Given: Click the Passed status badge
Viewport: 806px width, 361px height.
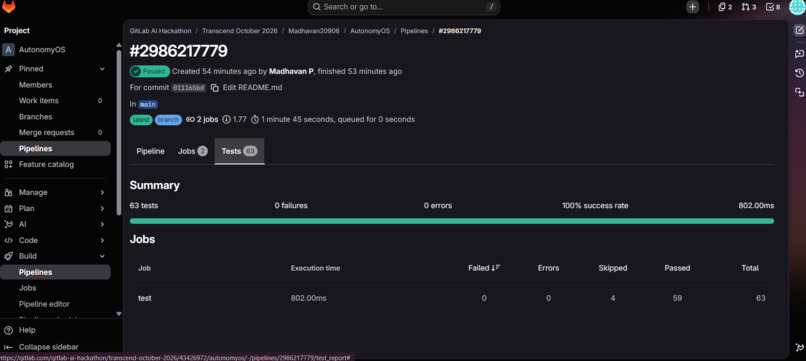Looking at the screenshot, I should point(150,71).
